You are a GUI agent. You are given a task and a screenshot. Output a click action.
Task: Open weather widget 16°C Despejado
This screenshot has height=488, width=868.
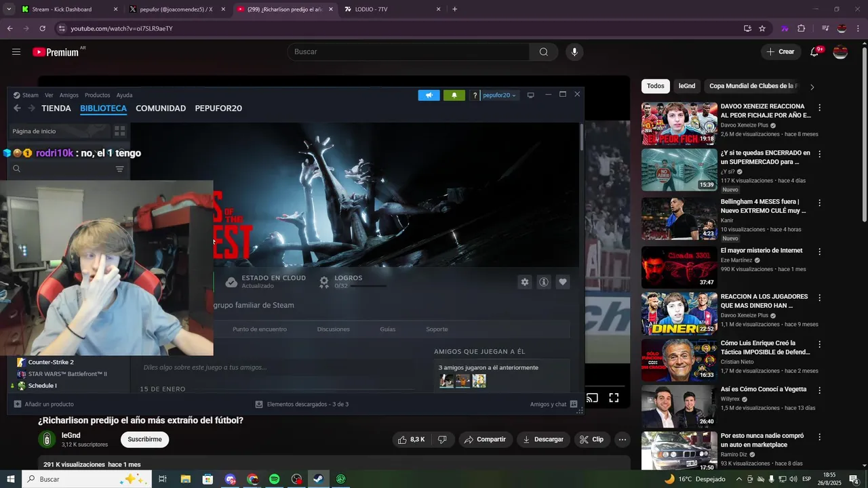pyautogui.click(x=695, y=479)
